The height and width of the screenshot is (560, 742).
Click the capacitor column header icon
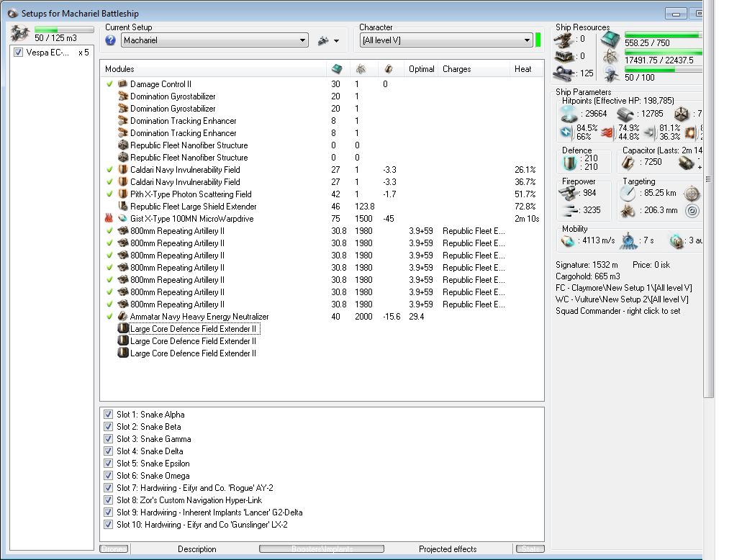pyautogui.click(x=389, y=69)
